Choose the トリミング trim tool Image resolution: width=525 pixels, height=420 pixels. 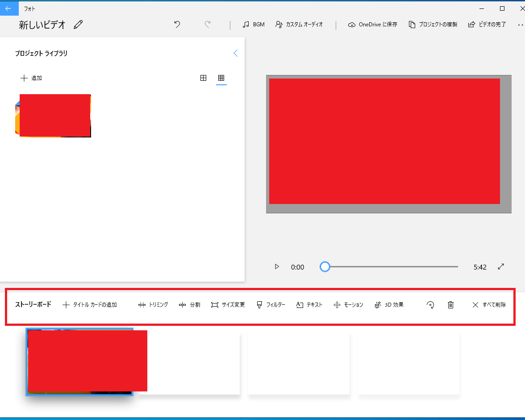pos(153,305)
